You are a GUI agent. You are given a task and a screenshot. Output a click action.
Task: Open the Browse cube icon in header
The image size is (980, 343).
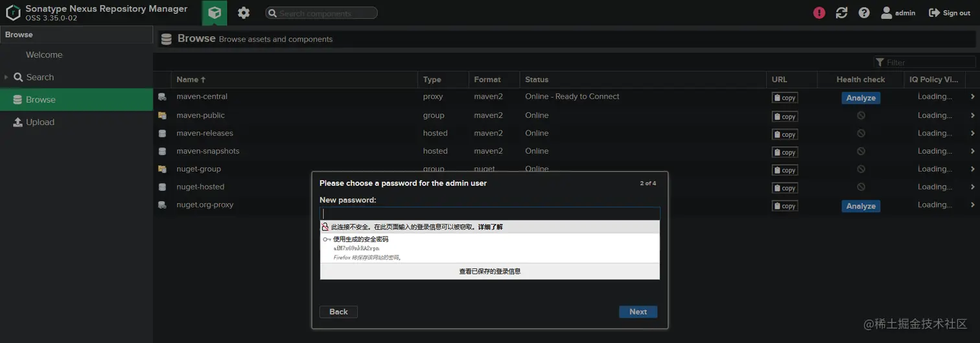coord(215,13)
